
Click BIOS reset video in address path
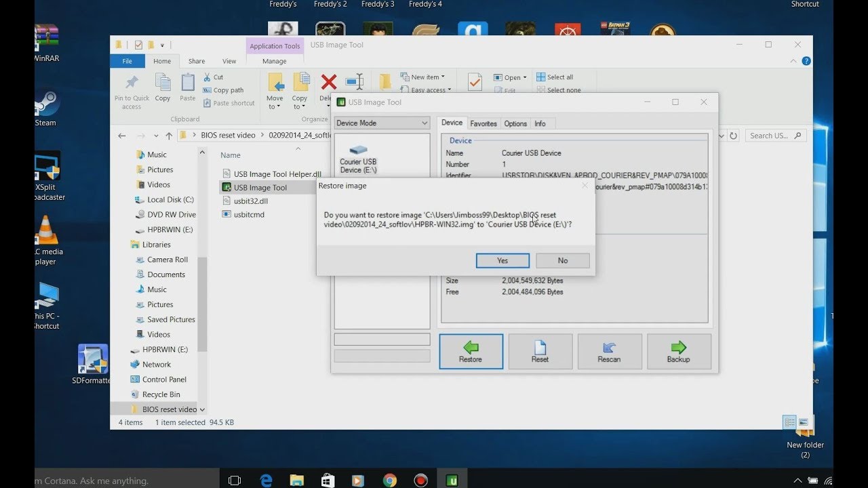(x=228, y=135)
